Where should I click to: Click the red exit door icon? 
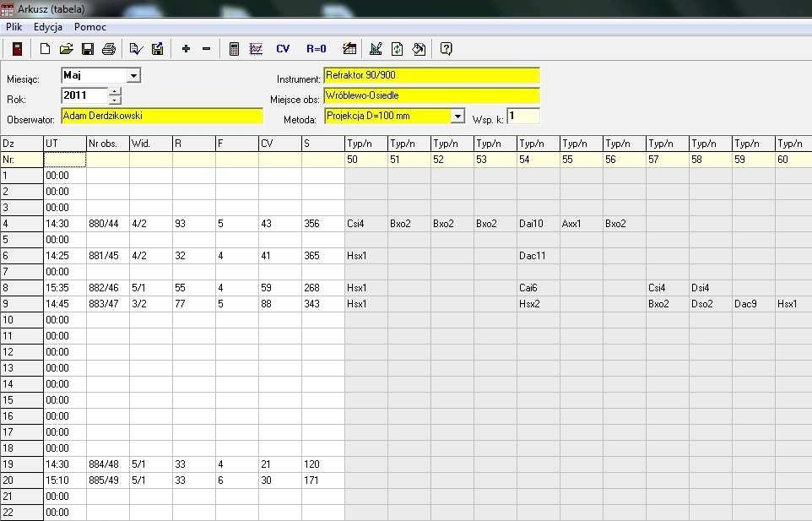point(17,49)
